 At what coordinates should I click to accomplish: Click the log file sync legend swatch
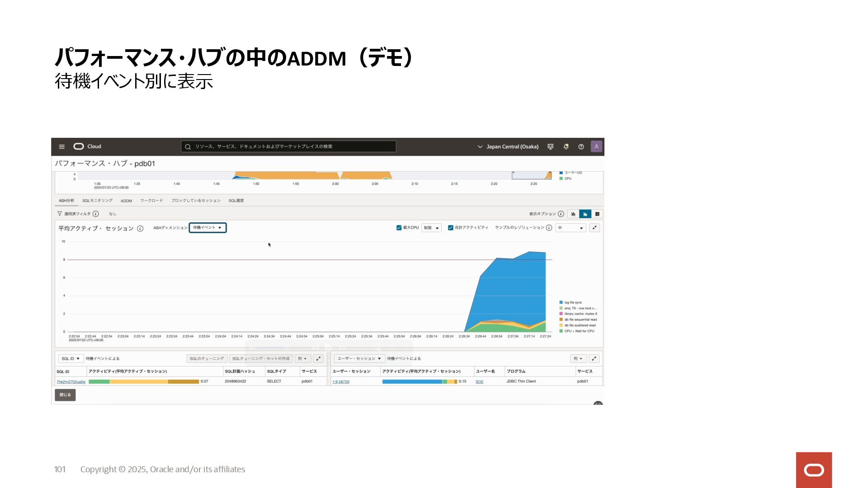click(561, 303)
